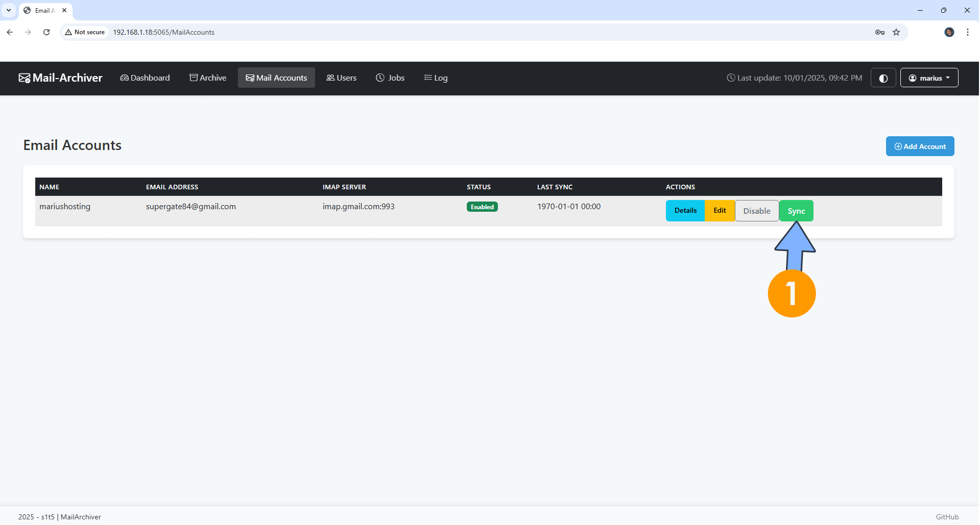Open the Chrome three-dot menu
The image size is (980, 525).
point(967,32)
